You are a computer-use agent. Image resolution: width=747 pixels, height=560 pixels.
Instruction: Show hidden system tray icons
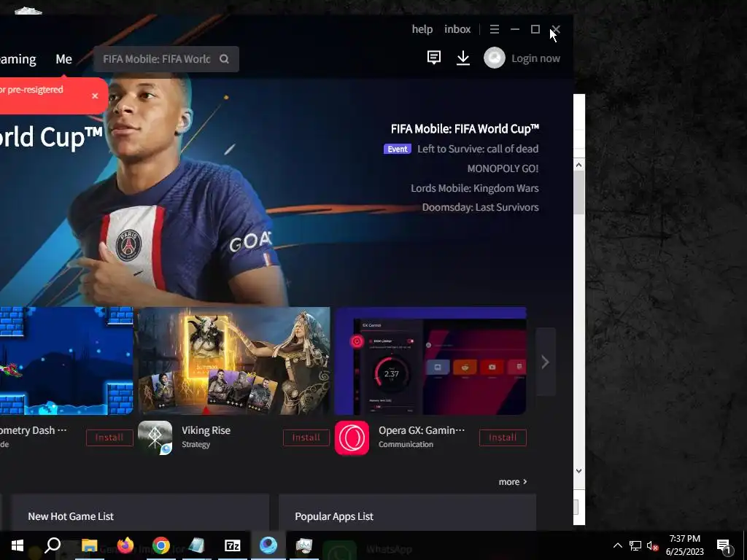[x=617, y=545]
